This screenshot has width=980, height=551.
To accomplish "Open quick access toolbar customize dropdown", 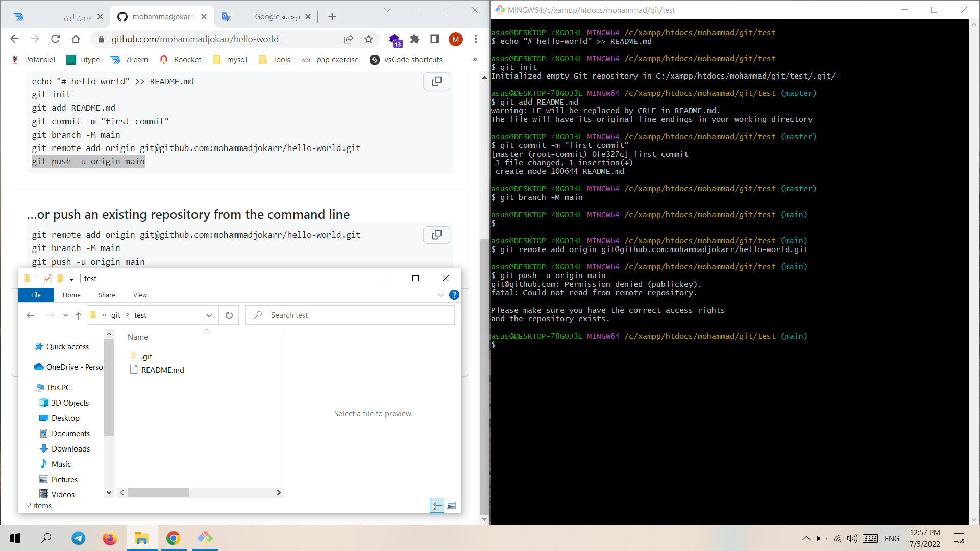I will pos(71,279).
